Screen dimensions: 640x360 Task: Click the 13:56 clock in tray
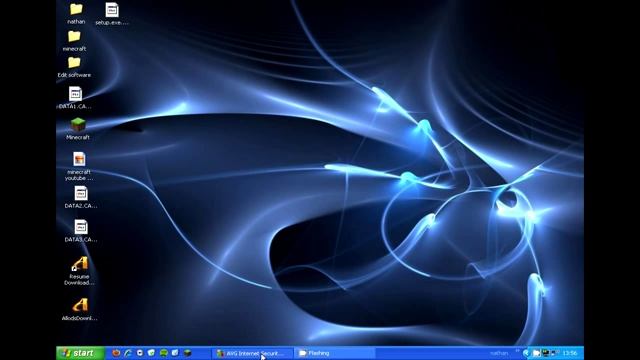coord(570,353)
